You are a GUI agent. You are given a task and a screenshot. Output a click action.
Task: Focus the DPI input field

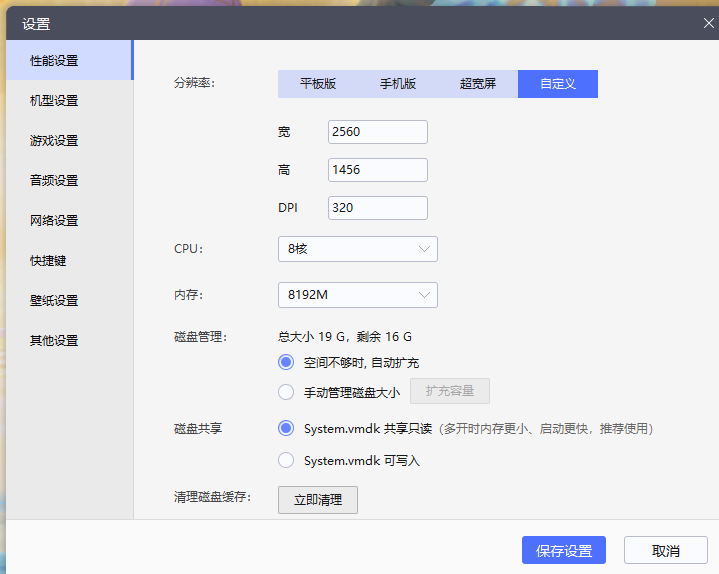(377, 208)
